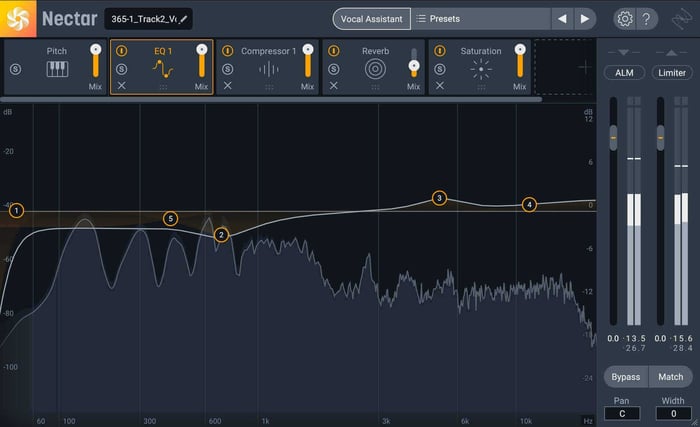
Task: Reorder EQ 1 using its drag dots
Action: pyautogui.click(x=163, y=88)
